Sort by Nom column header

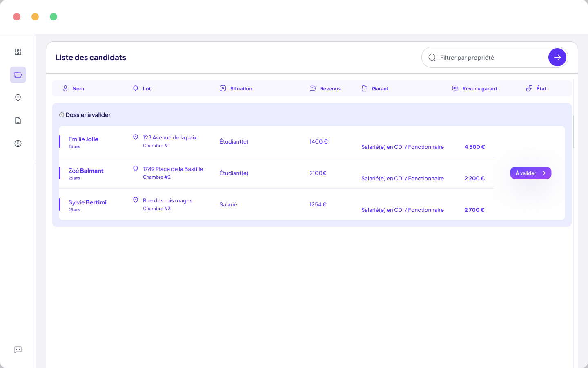(x=78, y=89)
